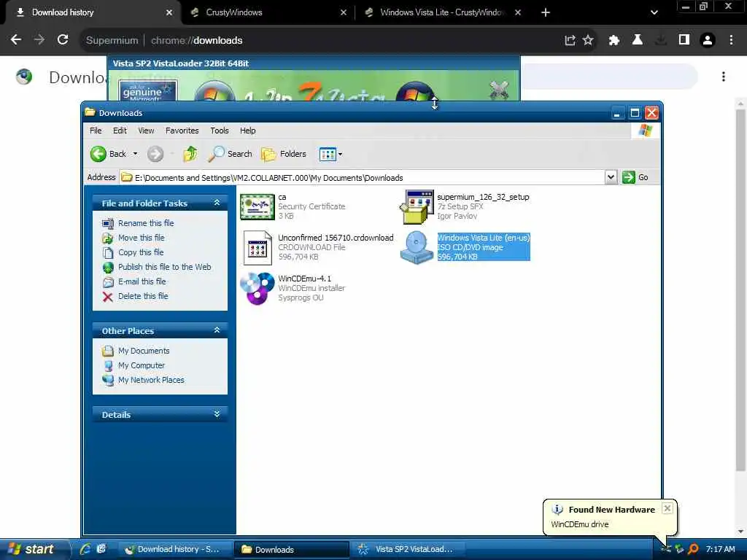Click Rename this file link
This screenshot has width=747, height=560.
(x=146, y=223)
